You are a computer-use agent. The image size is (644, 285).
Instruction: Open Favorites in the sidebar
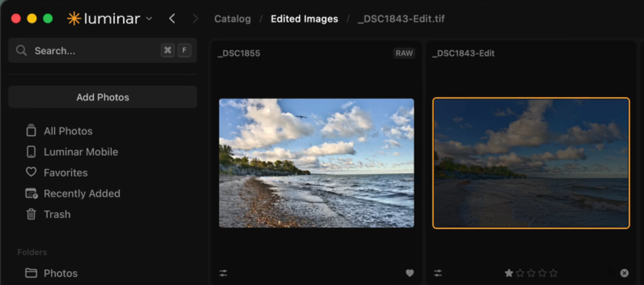[x=65, y=173]
